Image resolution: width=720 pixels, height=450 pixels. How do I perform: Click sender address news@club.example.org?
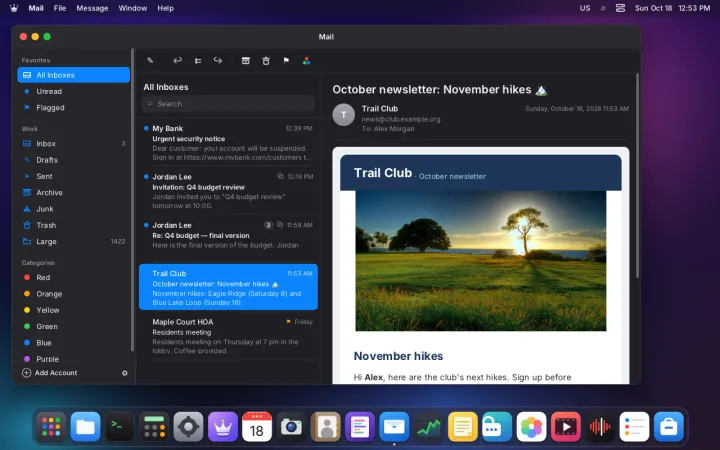coord(401,119)
